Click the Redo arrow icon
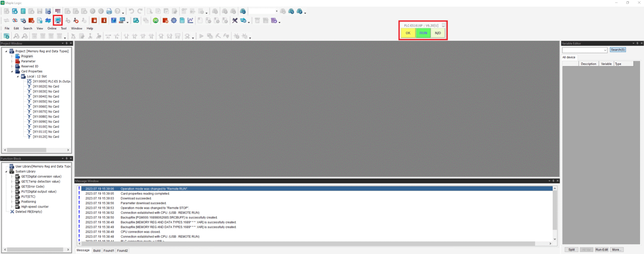 (x=139, y=11)
